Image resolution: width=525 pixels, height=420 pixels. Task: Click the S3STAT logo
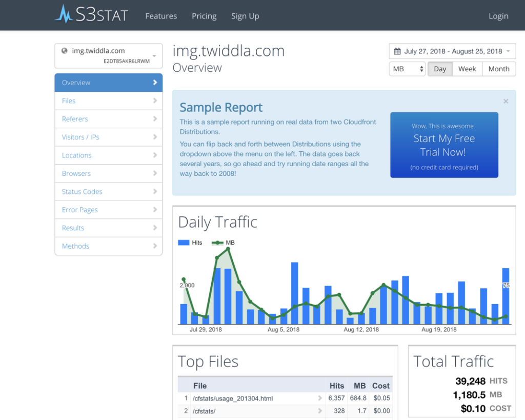[91, 14]
